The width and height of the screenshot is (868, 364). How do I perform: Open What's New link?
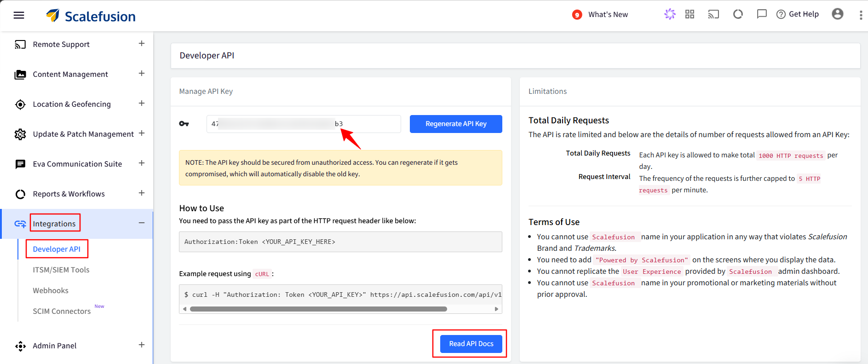coord(608,15)
